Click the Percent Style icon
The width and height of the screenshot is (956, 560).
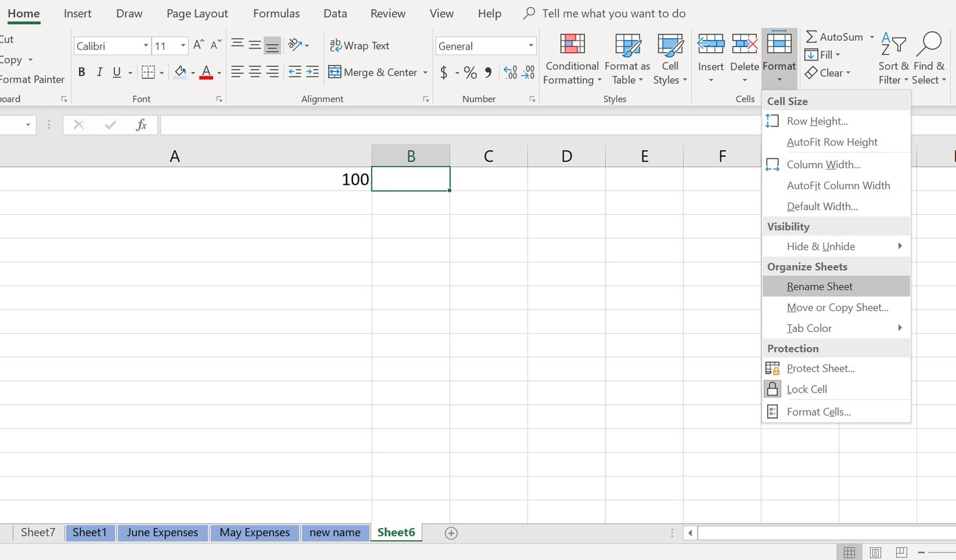click(x=470, y=73)
